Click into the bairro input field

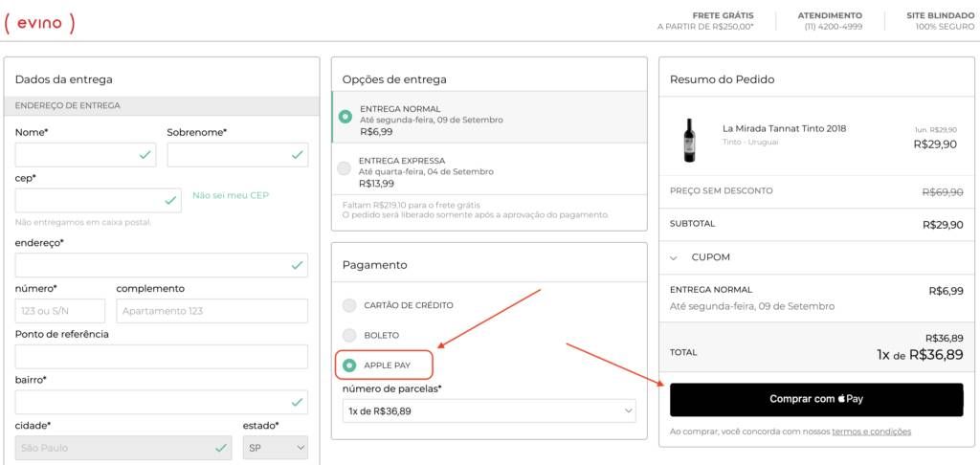tap(161, 402)
